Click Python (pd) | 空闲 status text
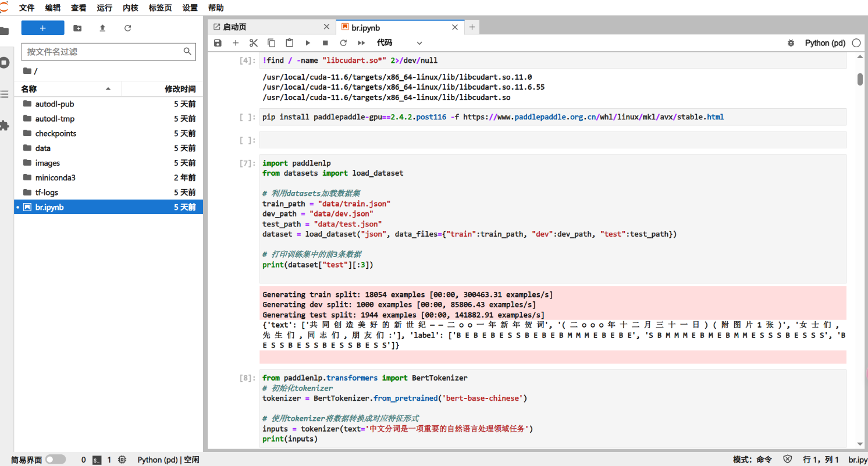Image resolution: width=868 pixels, height=466 pixels. pyautogui.click(x=168, y=460)
